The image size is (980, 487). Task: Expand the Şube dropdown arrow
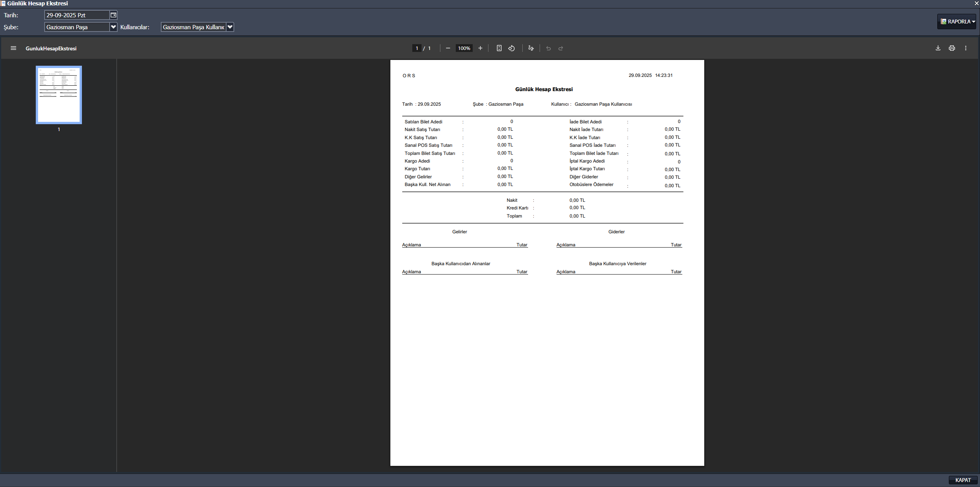pos(113,27)
